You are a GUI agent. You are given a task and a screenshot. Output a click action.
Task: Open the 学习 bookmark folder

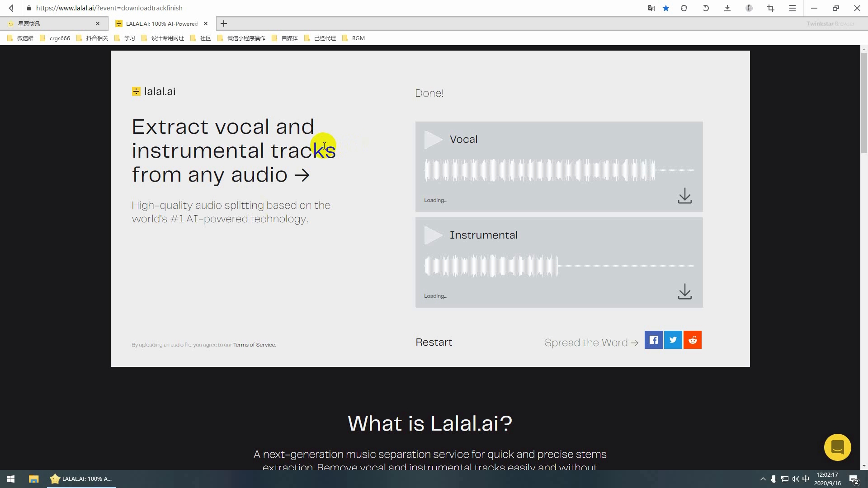pyautogui.click(x=125, y=38)
